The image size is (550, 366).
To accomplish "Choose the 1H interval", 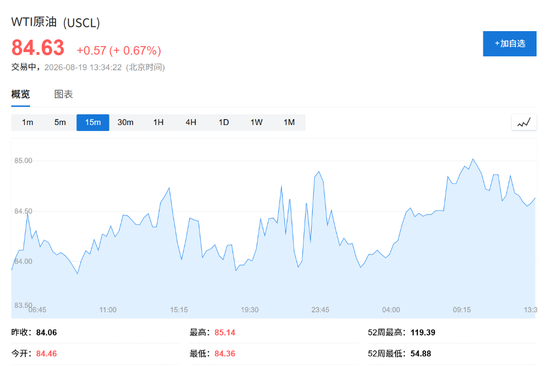I will 158,122.
